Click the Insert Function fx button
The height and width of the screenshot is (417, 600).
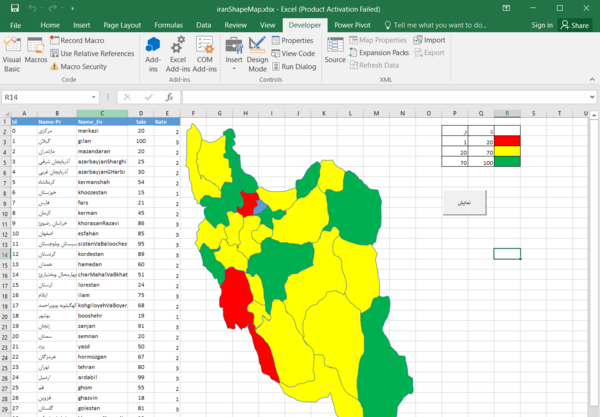[169, 97]
